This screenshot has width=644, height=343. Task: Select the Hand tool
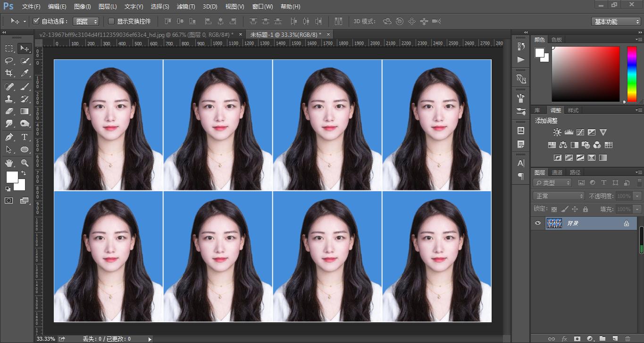(9, 163)
